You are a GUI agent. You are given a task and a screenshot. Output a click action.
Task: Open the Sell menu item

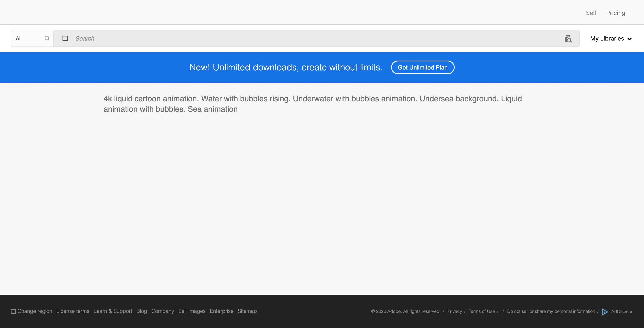point(591,13)
